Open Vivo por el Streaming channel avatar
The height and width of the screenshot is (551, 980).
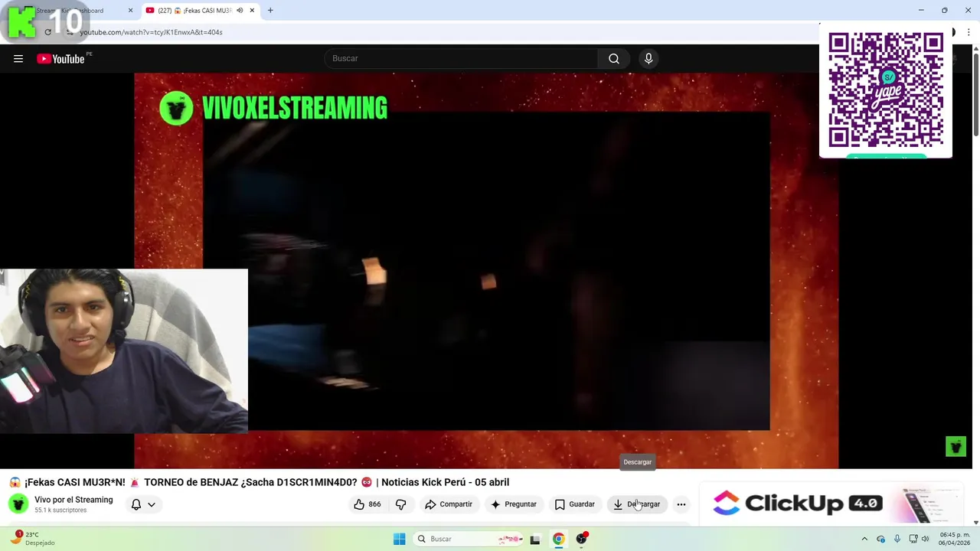[x=18, y=504]
